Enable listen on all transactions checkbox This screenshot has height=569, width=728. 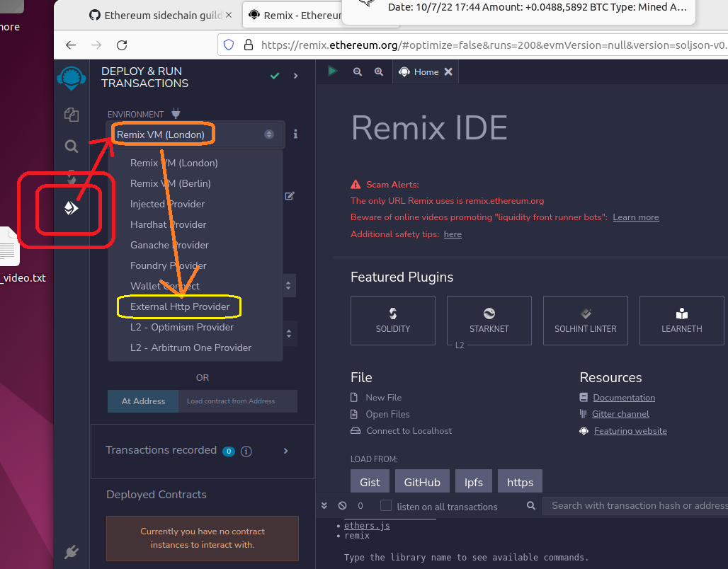(386, 505)
